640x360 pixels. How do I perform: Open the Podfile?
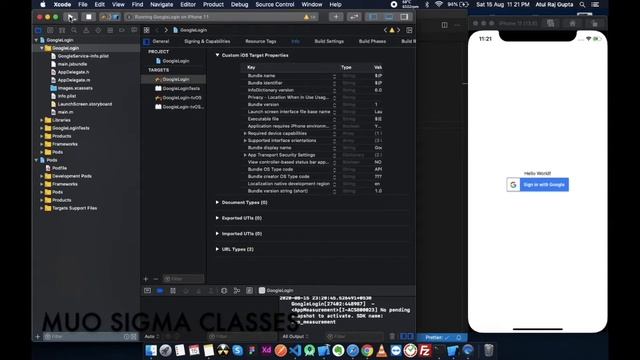point(59,168)
